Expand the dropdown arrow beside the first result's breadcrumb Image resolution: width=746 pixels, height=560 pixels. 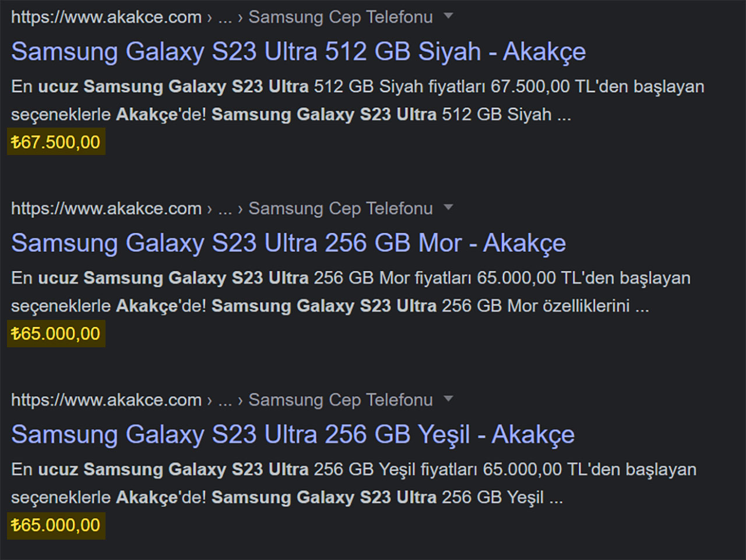(448, 17)
